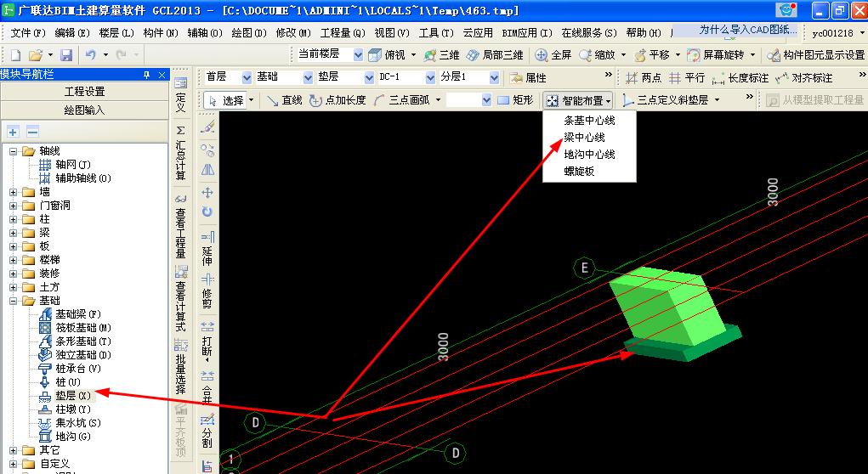Click 对齐标注 aligned dimension tool
This screenshot has width=868, height=474.
803,78
